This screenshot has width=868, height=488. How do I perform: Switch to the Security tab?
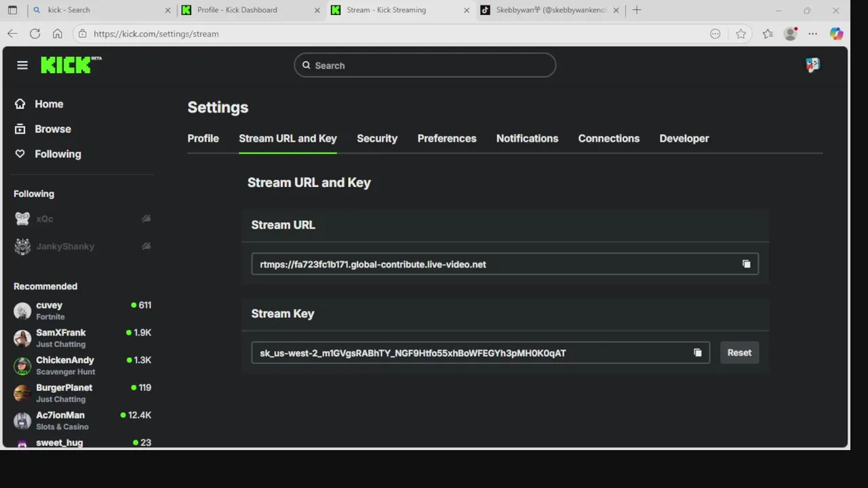tap(377, 138)
